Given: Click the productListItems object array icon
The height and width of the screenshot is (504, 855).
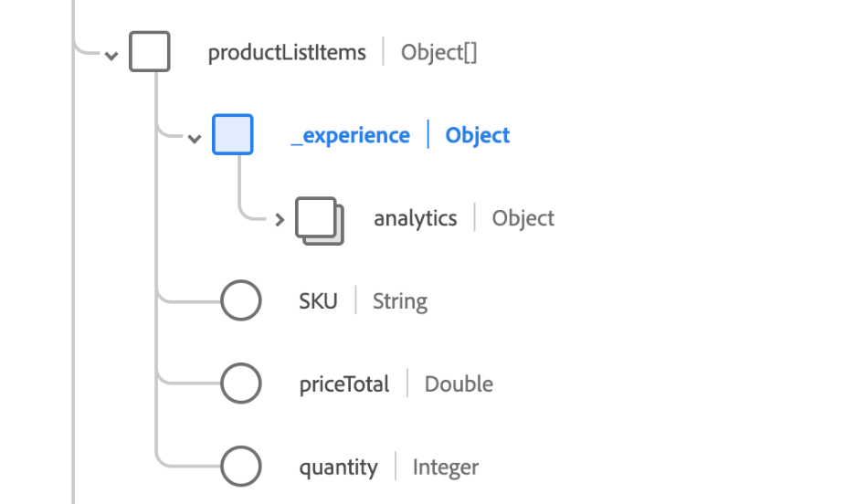Looking at the screenshot, I should click(150, 52).
